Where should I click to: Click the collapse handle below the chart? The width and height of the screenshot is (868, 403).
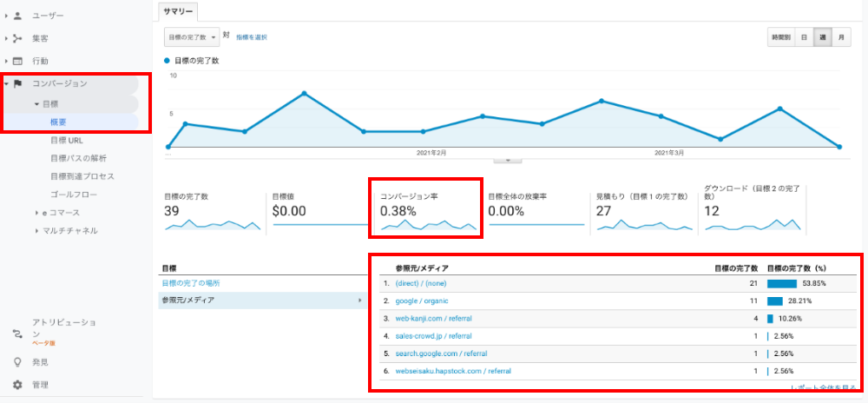pyautogui.click(x=507, y=160)
